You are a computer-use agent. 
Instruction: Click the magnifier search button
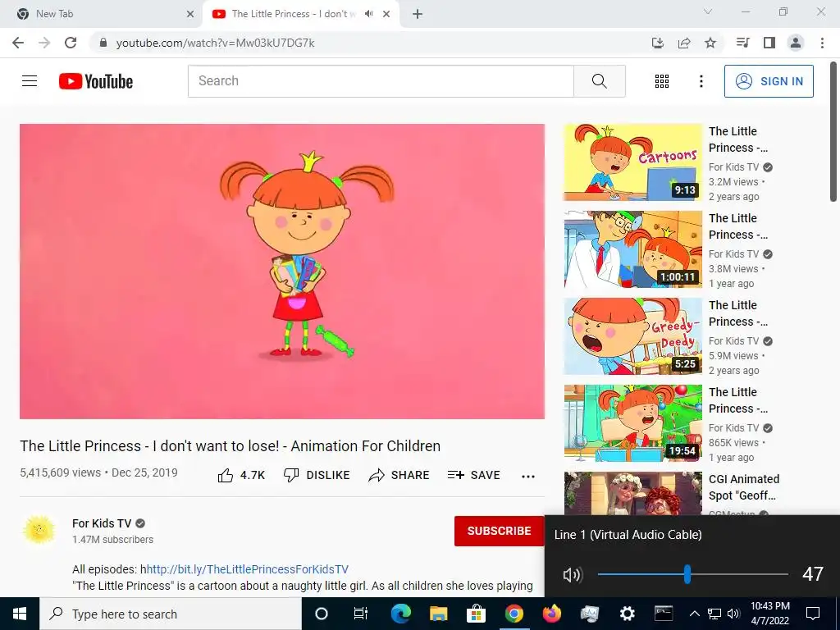click(600, 81)
